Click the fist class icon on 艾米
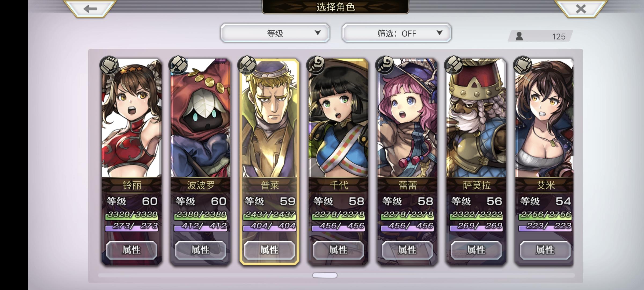 tap(523, 65)
